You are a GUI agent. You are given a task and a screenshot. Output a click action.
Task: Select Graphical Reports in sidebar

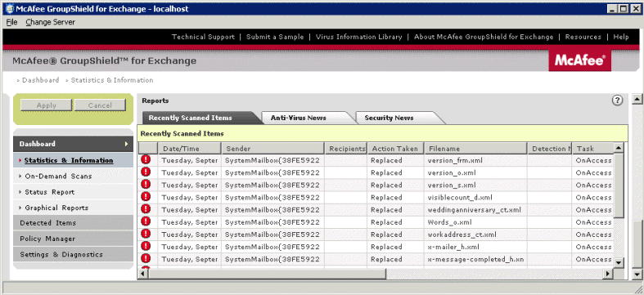coord(56,208)
